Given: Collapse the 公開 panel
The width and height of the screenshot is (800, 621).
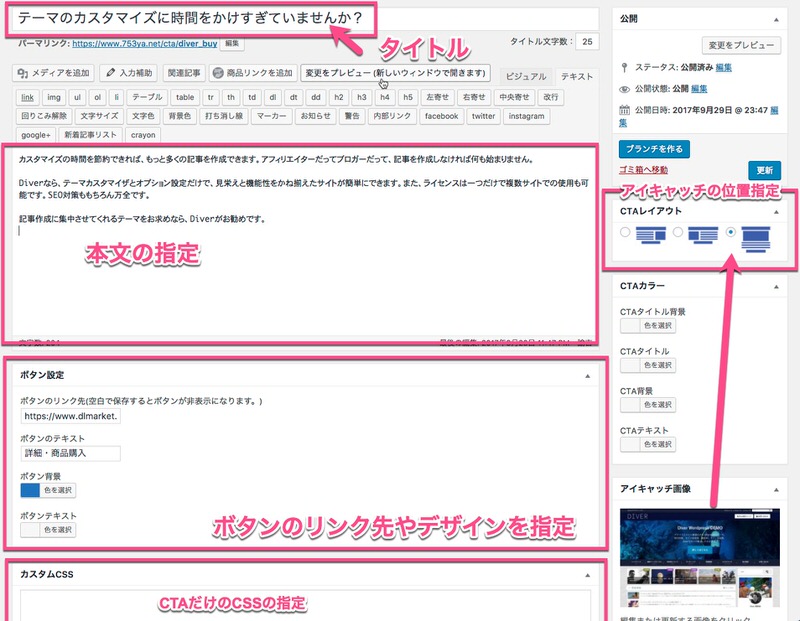Looking at the screenshot, I should click(776, 19).
